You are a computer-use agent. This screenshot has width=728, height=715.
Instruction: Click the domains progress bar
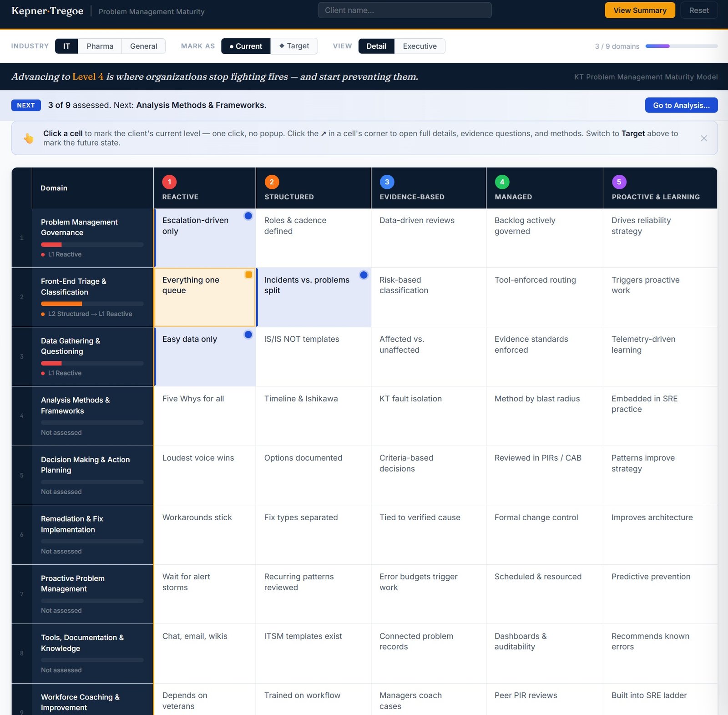click(x=682, y=46)
